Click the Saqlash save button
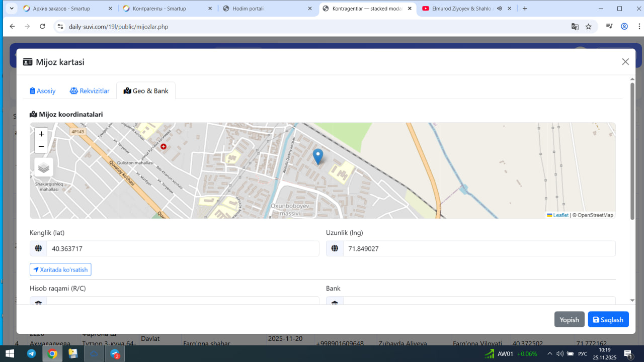644x362 pixels. [x=608, y=320]
